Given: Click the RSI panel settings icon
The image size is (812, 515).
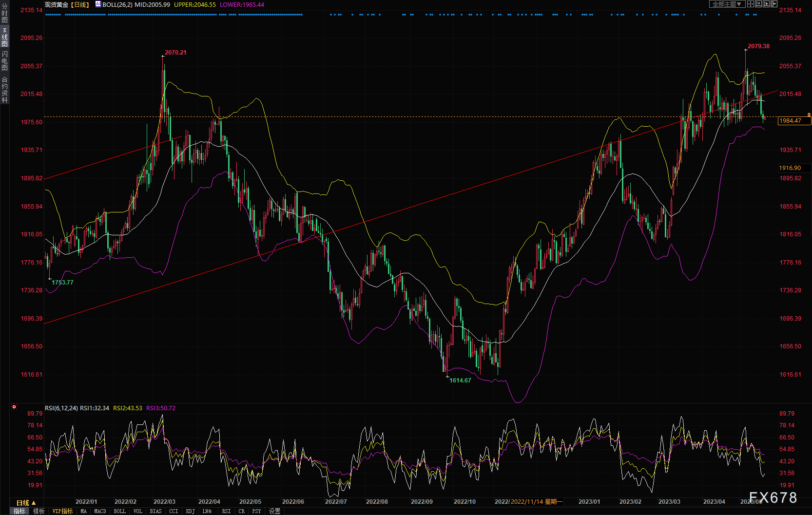Looking at the screenshot, I should [x=14, y=407].
